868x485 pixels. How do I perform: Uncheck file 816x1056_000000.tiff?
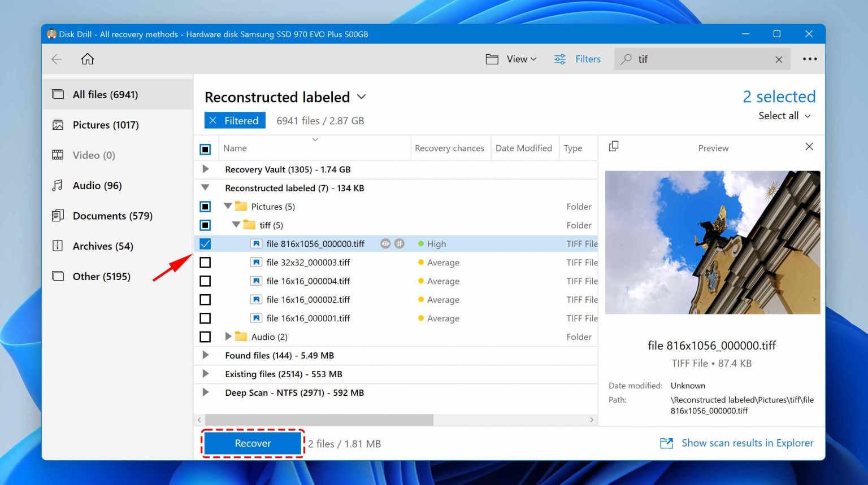(206, 243)
